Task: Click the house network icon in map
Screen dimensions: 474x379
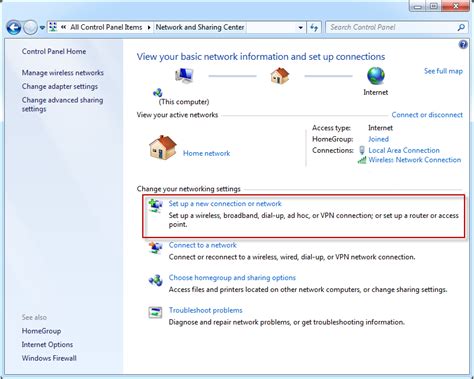Action: click(280, 76)
